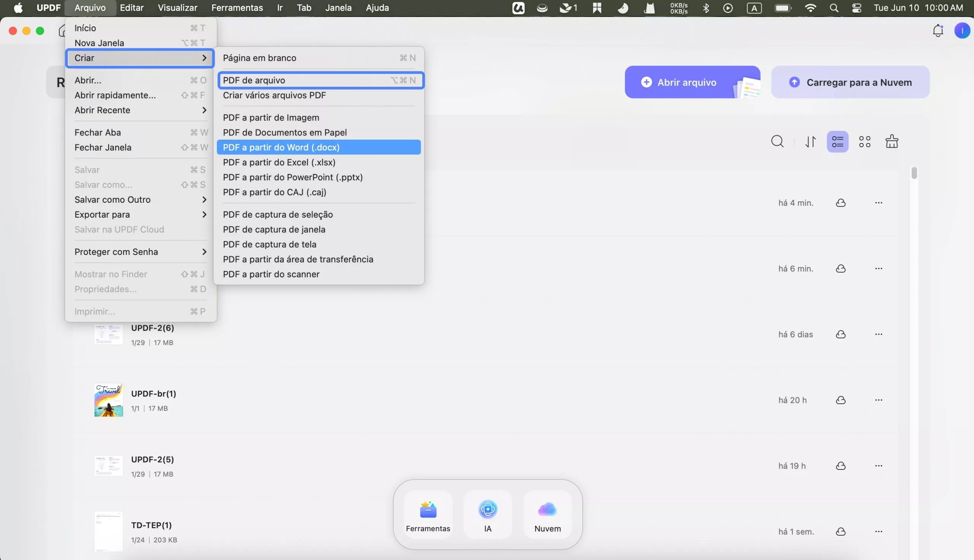Click cloud icon for the 'há 6 min.' file

(x=841, y=269)
